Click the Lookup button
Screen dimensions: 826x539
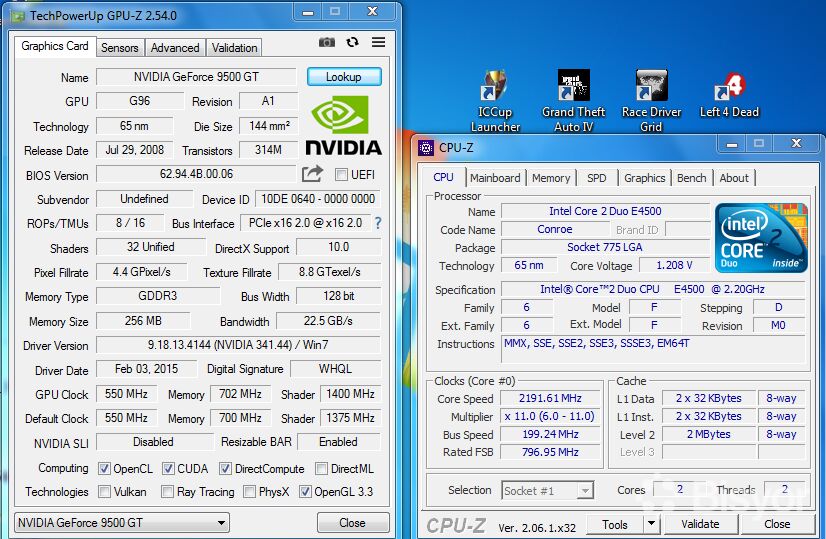click(x=343, y=77)
